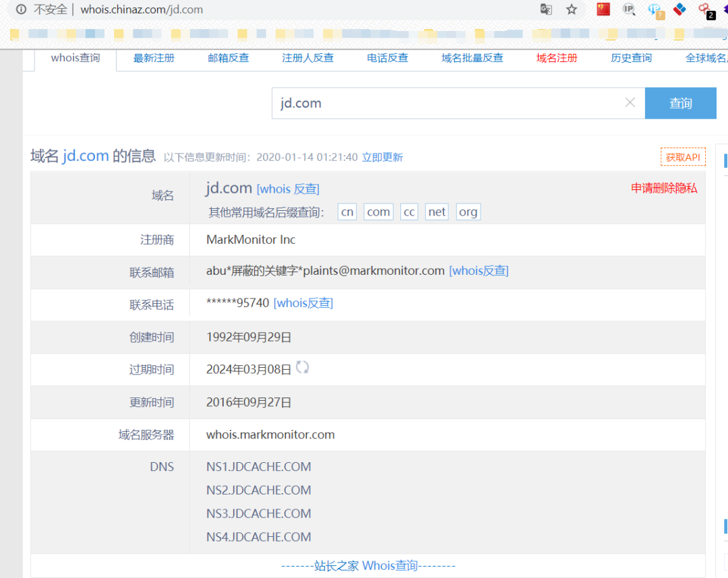Click the update date 2016年09月27日
This screenshot has height=578, width=728.
click(x=248, y=402)
